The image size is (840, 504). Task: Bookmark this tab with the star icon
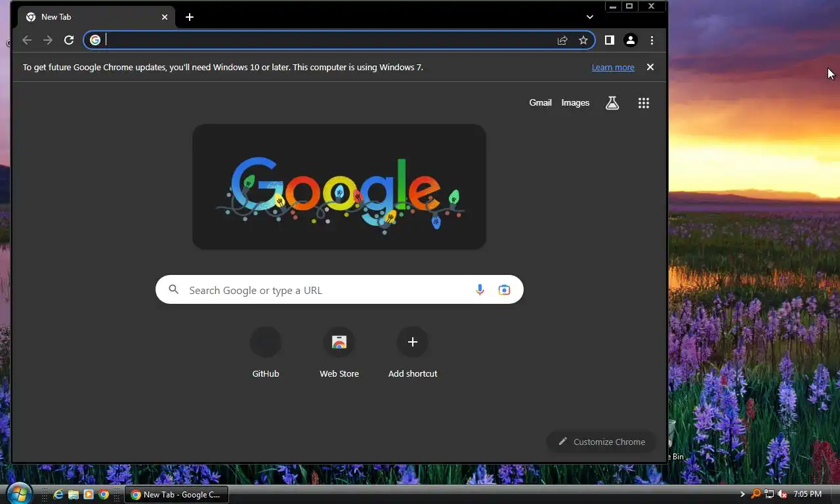click(x=583, y=40)
